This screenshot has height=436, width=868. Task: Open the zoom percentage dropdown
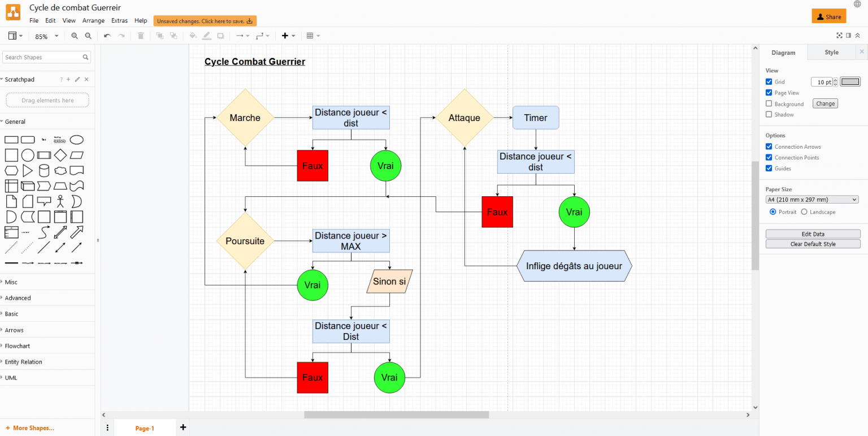click(x=45, y=35)
